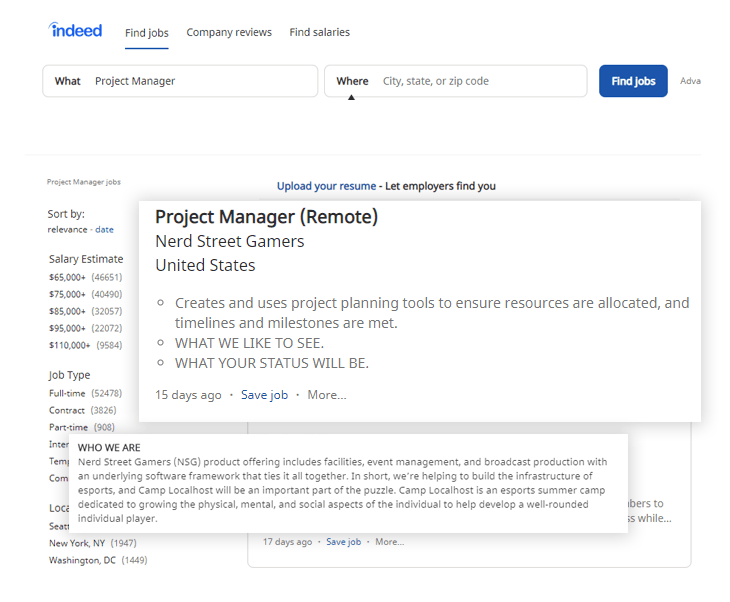Click the 15 days ago posting date

tap(188, 395)
